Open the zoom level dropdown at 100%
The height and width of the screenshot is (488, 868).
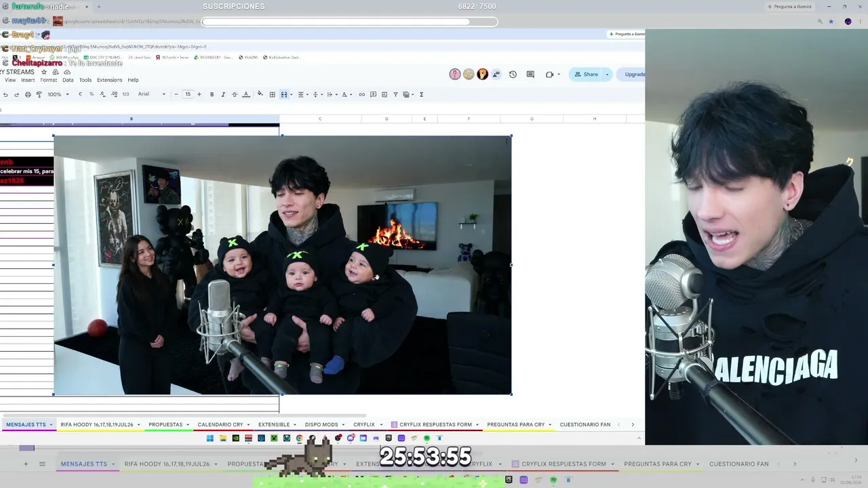(x=58, y=94)
